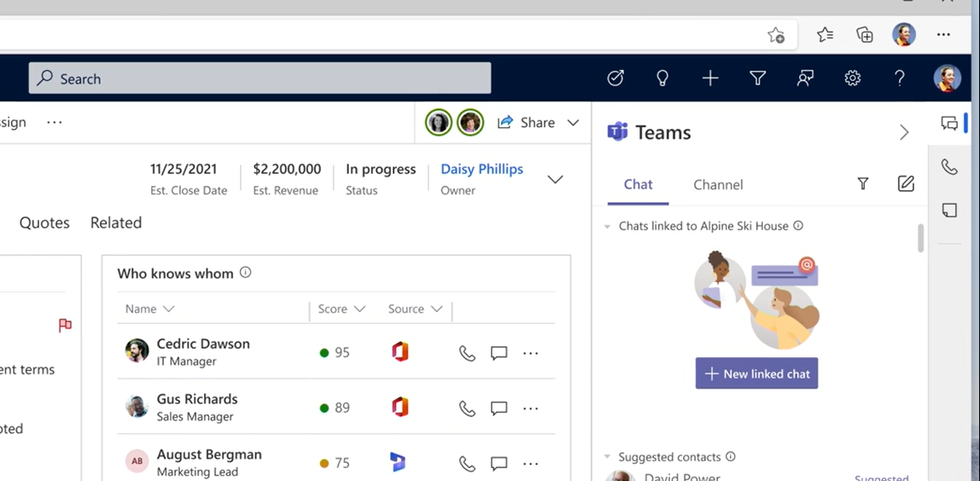Open notes side pane icon
The width and height of the screenshot is (980, 481).
tap(949, 210)
